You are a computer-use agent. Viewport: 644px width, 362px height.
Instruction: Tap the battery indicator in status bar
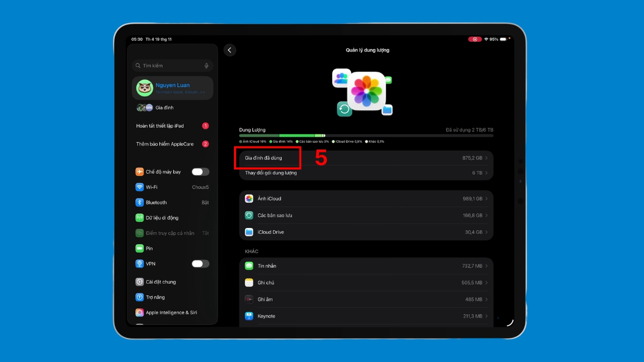point(503,39)
